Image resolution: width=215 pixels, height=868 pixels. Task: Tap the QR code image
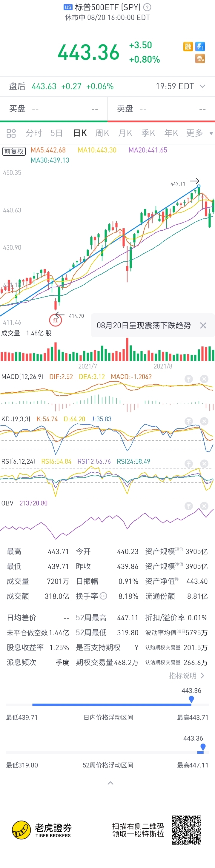(x=187, y=830)
